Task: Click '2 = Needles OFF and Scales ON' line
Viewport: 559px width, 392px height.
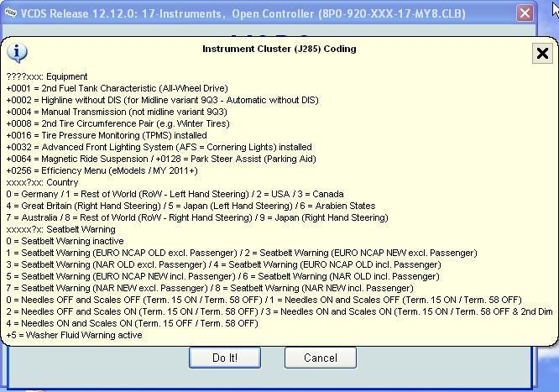Action: (279, 312)
